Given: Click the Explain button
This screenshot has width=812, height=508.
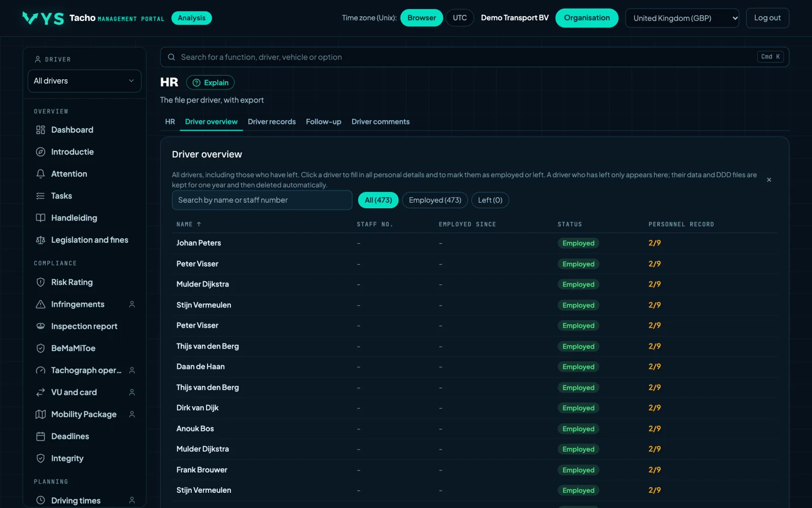Looking at the screenshot, I should pyautogui.click(x=210, y=82).
